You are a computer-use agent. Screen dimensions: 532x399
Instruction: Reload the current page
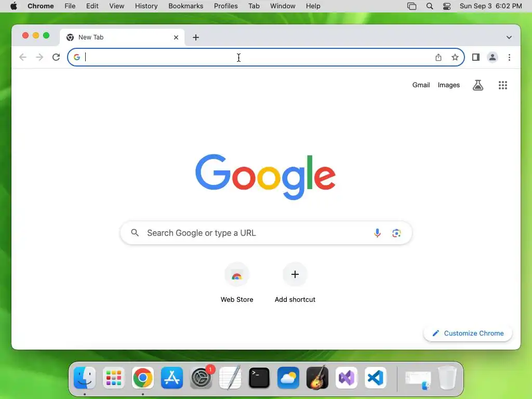56,57
